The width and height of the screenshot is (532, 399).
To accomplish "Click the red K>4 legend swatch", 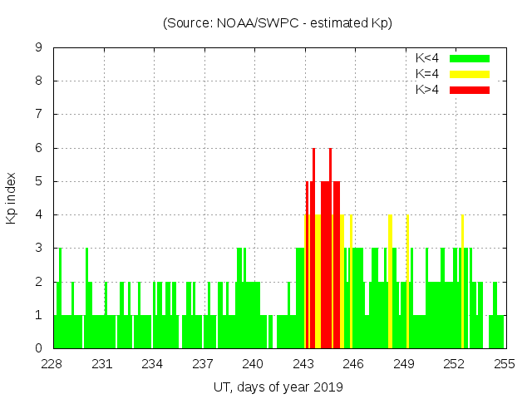I will (x=469, y=90).
